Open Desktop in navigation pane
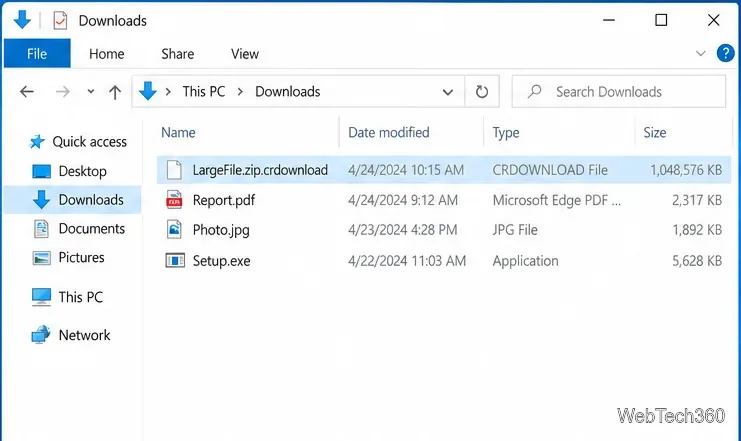The height and width of the screenshot is (441, 741). 82,171
